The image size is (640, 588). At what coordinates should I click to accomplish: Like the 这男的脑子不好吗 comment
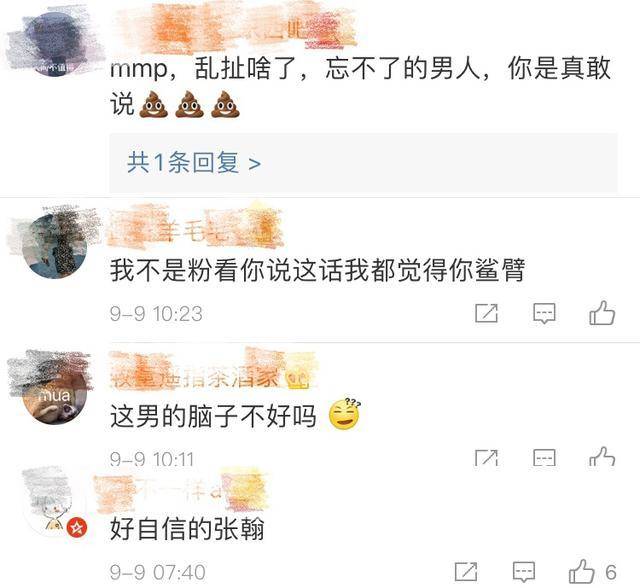point(602,457)
